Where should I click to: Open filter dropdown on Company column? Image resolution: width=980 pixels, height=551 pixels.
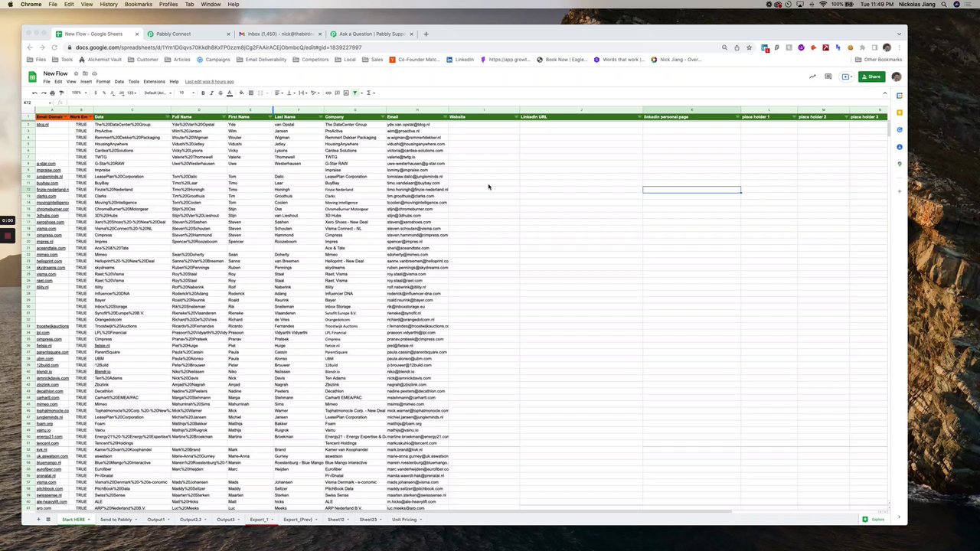pos(382,117)
